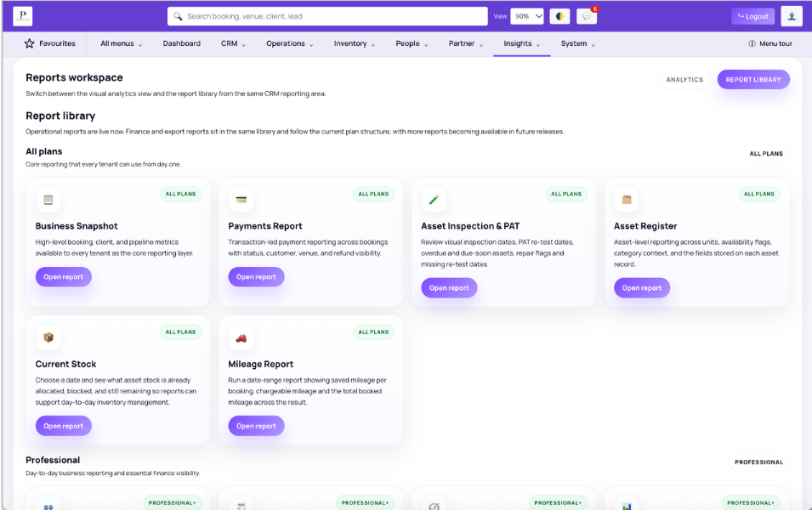Screen dimensions: 812x510
Task: Open the chat messages icon with badge
Action: coord(587,16)
